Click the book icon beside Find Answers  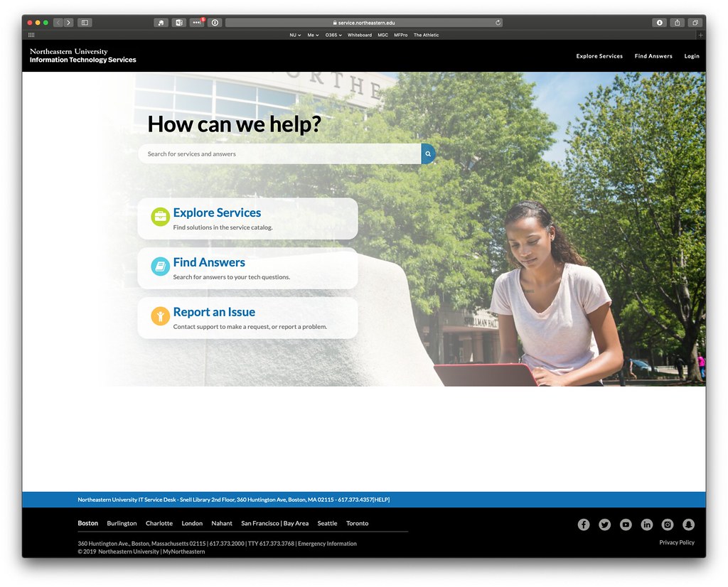pos(159,266)
